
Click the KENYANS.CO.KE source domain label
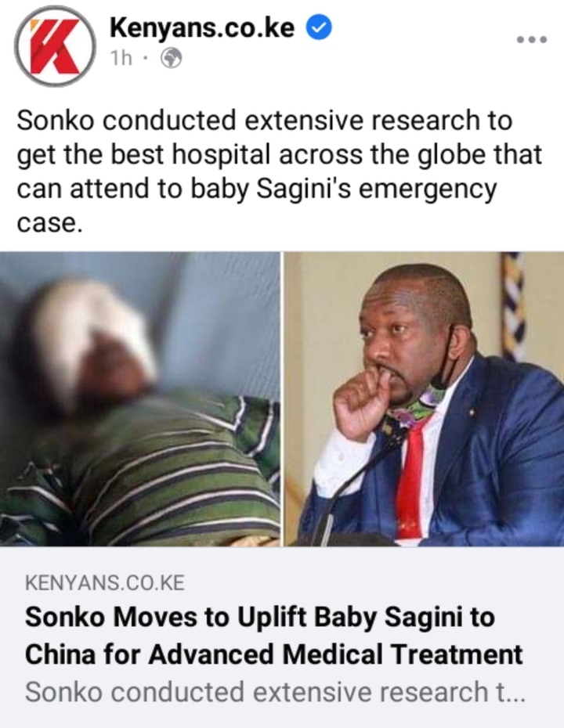coord(105,583)
